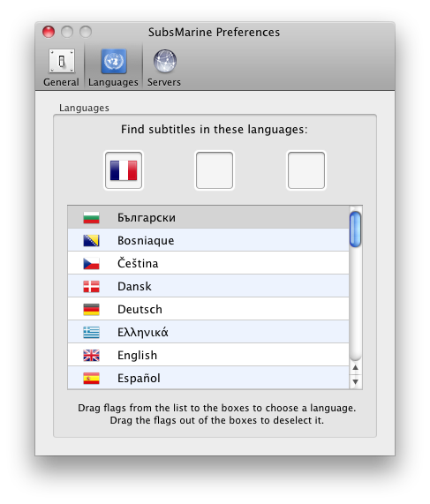This screenshot has height=504, width=430.
Task: Click the UK flag icon next to English
Action: 91,355
